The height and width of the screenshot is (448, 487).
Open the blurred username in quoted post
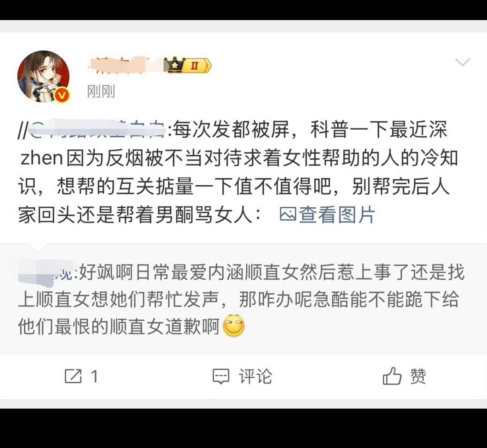46,273
